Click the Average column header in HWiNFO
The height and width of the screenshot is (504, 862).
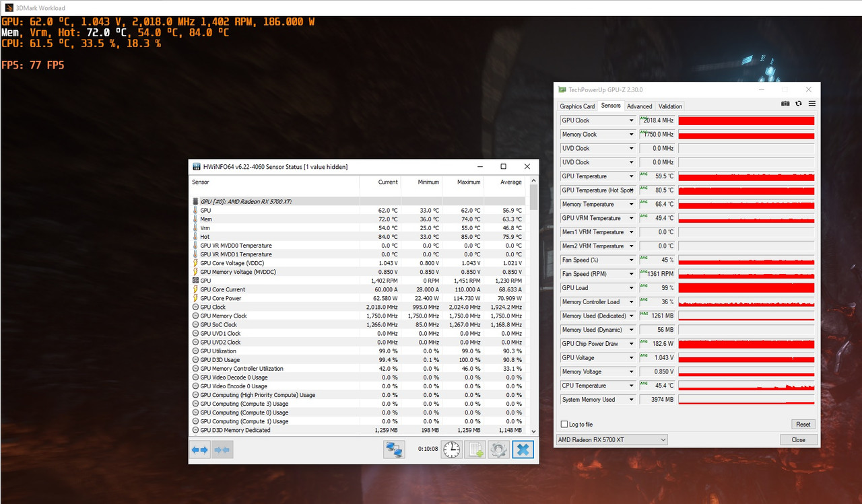(504, 182)
